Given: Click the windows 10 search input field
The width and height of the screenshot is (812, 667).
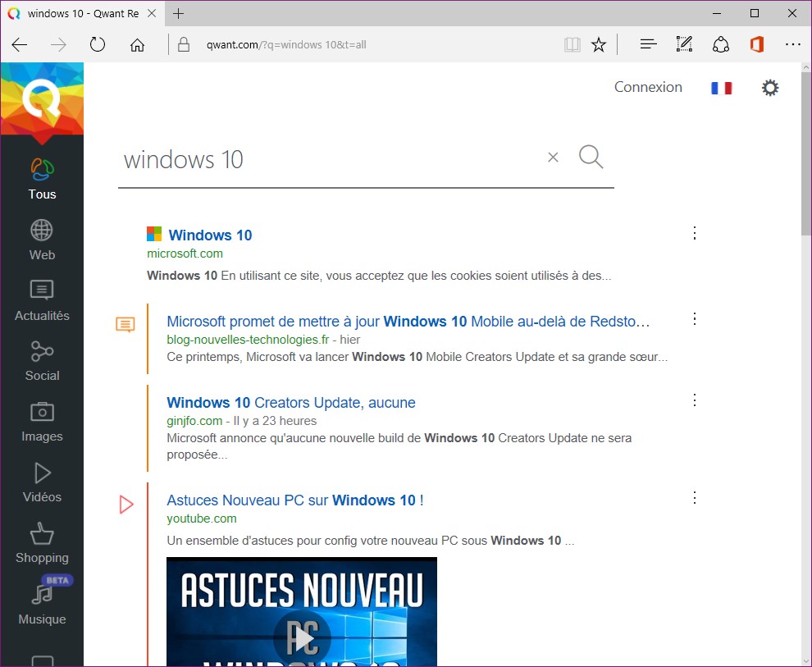Looking at the screenshot, I should click(328, 159).
